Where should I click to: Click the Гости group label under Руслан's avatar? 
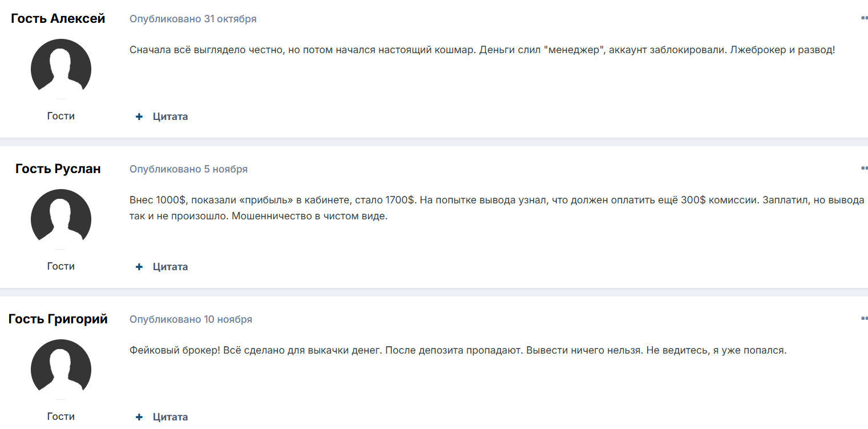coord(60,266)
